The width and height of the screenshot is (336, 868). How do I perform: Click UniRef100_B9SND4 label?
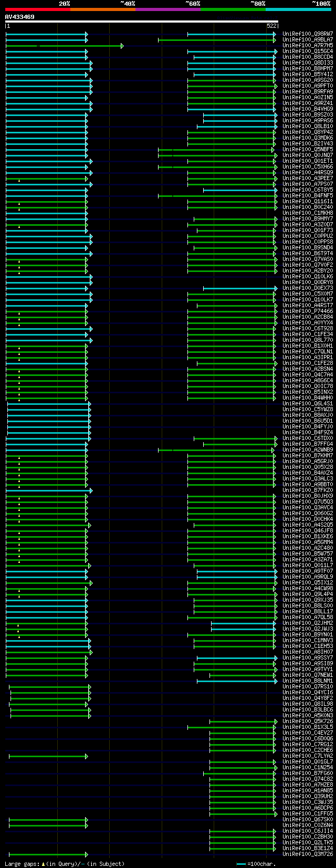[308, 247]
